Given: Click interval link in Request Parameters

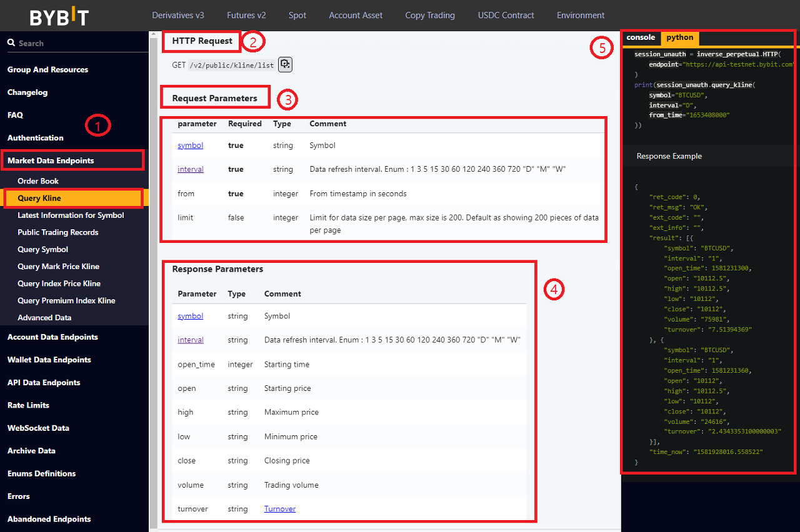Looking at the screenshot, I should [x=191, y=169].
